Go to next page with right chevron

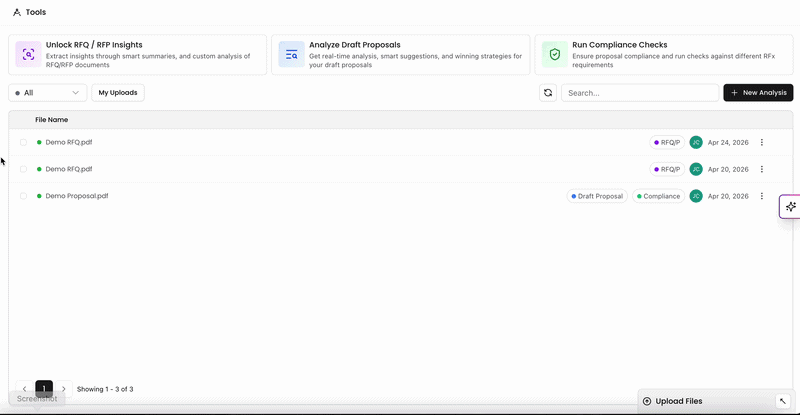point(64,389)
